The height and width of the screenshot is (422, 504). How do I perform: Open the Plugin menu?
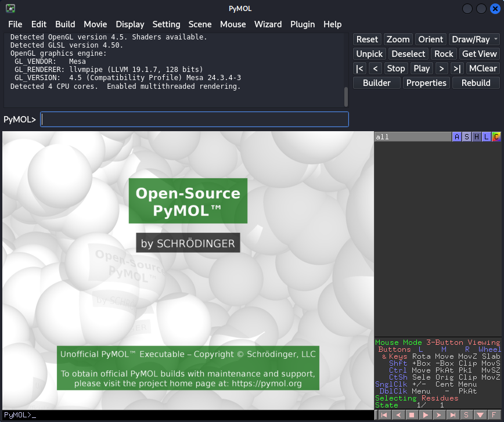(302, 24)
